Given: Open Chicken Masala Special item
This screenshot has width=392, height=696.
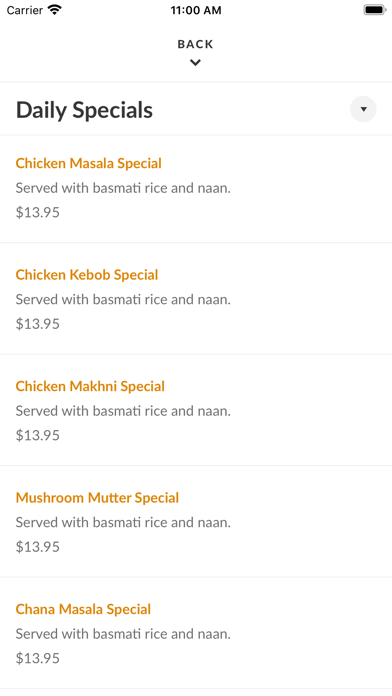Looking at the screenshot, I should 196,189.
